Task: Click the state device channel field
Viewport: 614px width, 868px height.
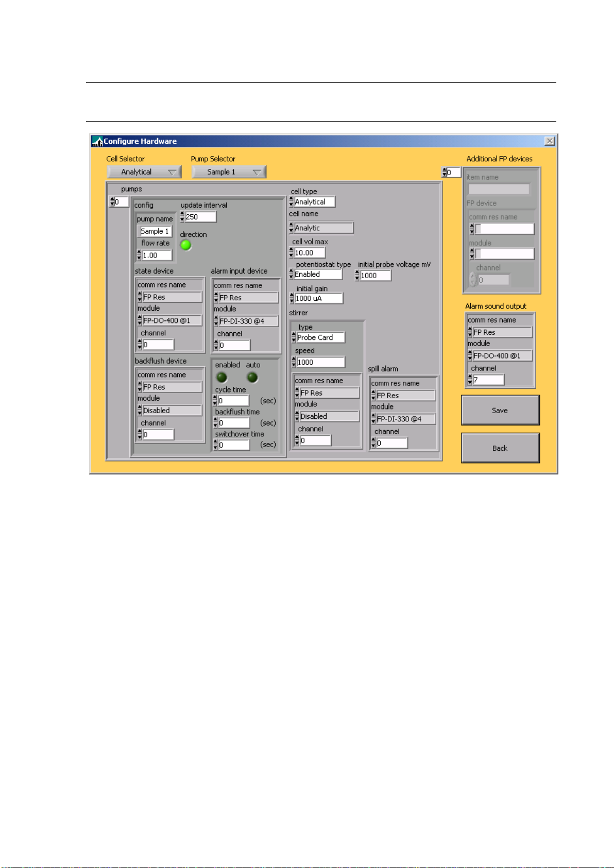Action: click(158, 345)
